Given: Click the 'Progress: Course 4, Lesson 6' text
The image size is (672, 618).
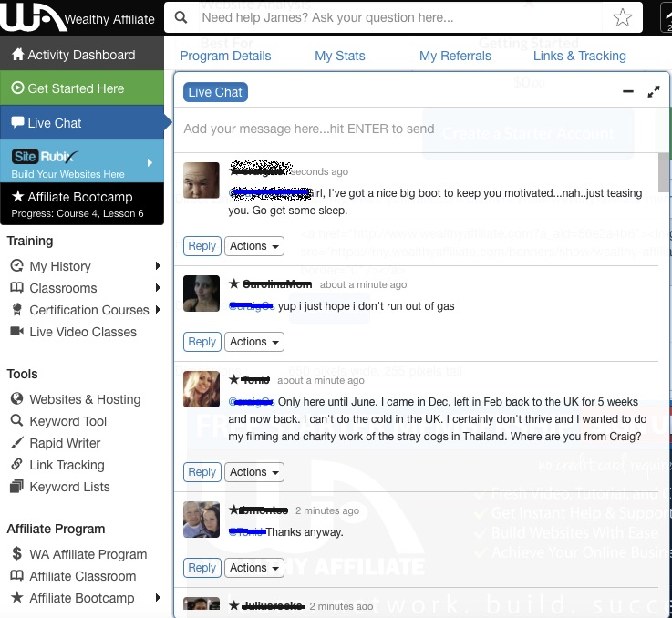Looking at the screenshot, I should pyautogui.click(x=78, y=213).
